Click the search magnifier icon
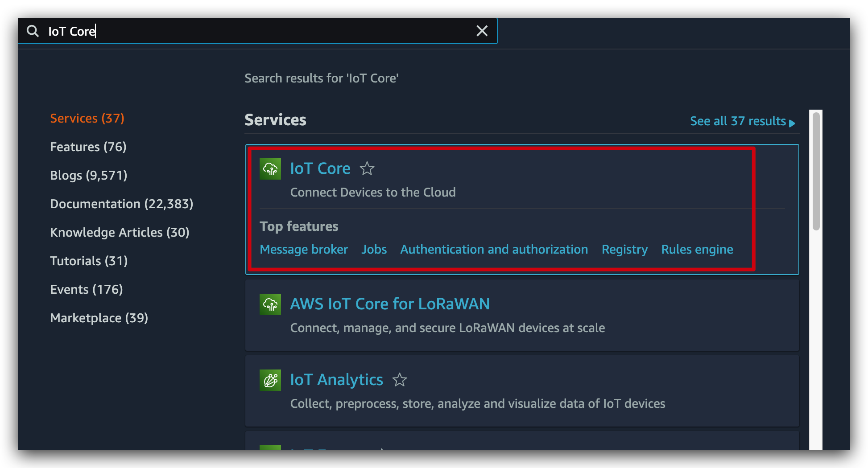 pos(33,31)
